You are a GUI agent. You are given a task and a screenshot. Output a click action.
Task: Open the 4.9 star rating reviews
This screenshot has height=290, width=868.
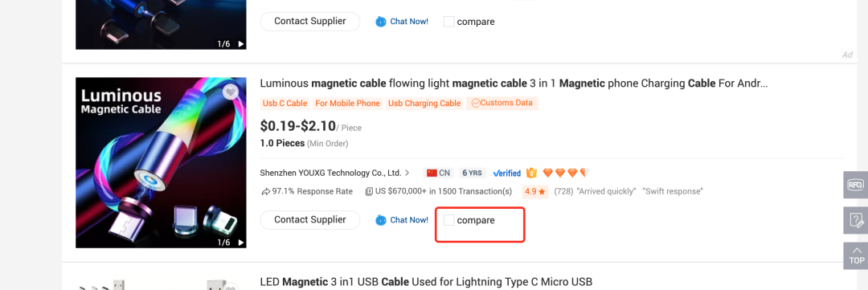535,191
